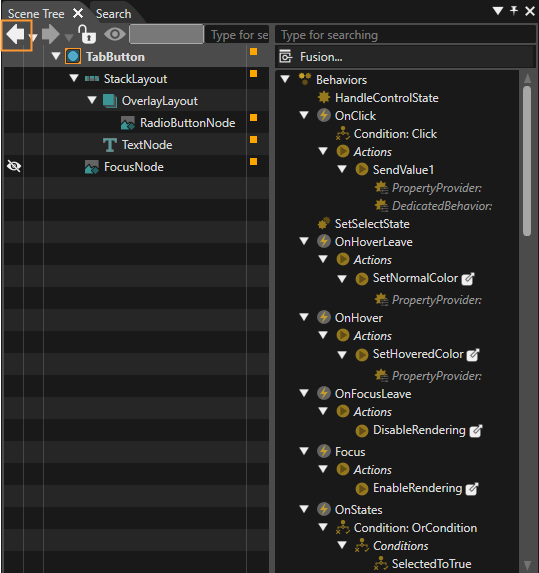Toggle the unlock padlock icon
This screenshot has width=539, height=573.
tap(87, 34)
